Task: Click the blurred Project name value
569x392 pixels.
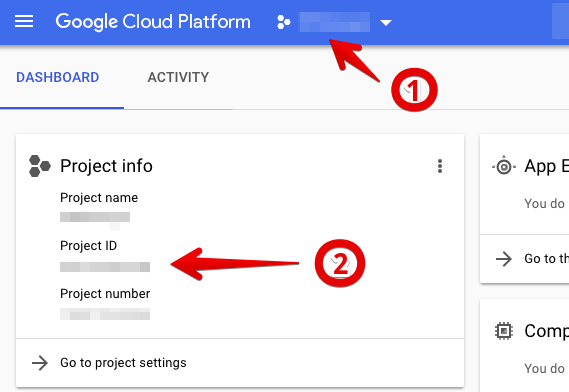Action: pos(95,217)
